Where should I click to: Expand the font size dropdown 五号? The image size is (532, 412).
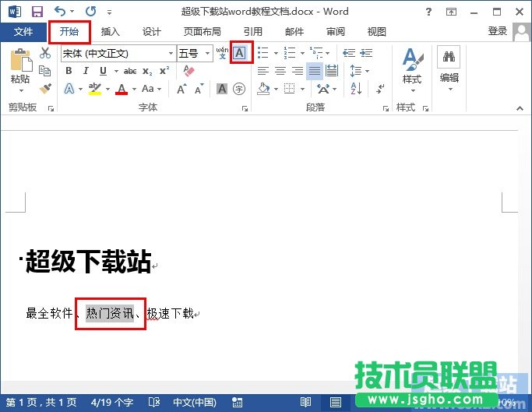207,53
